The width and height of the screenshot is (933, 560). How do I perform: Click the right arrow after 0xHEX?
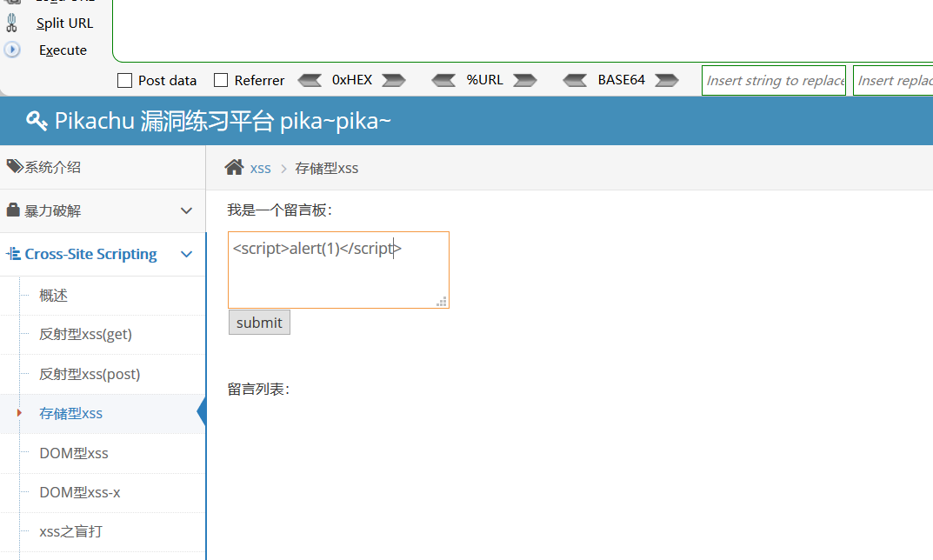(x=394, y=80)
